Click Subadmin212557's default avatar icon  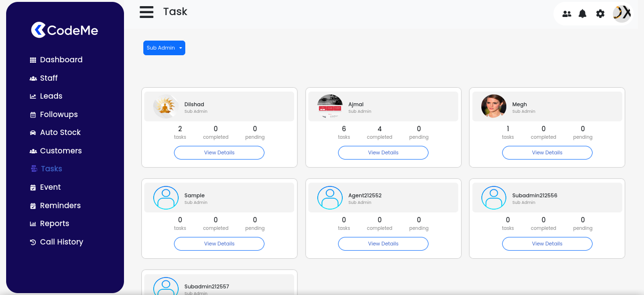(x=166, y=286)
